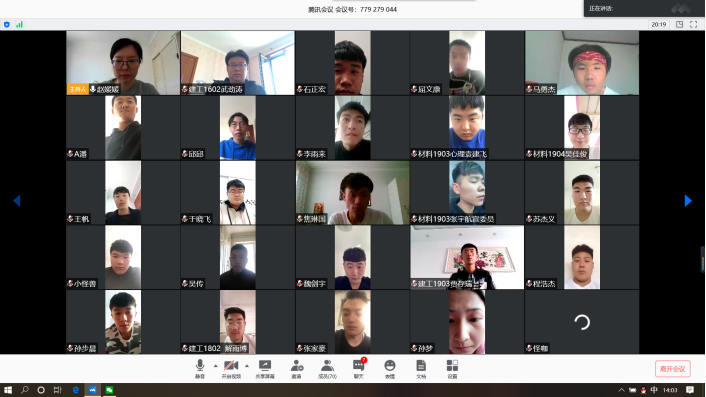This screenshot has height=397, width=706.
Task: Go to next page of participants
Action: [x=688, y=201]
